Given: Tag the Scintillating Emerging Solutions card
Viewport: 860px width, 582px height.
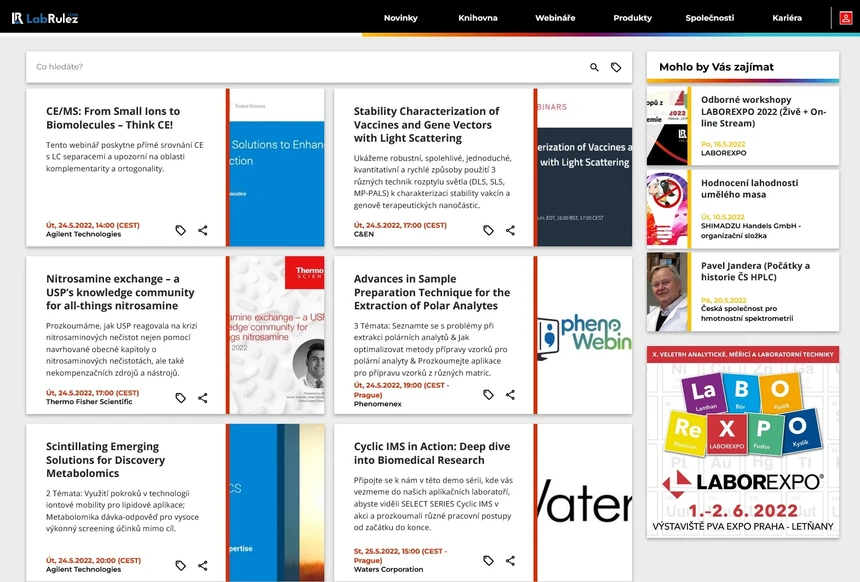Looking at the screenshot, I should pos(180,565).
